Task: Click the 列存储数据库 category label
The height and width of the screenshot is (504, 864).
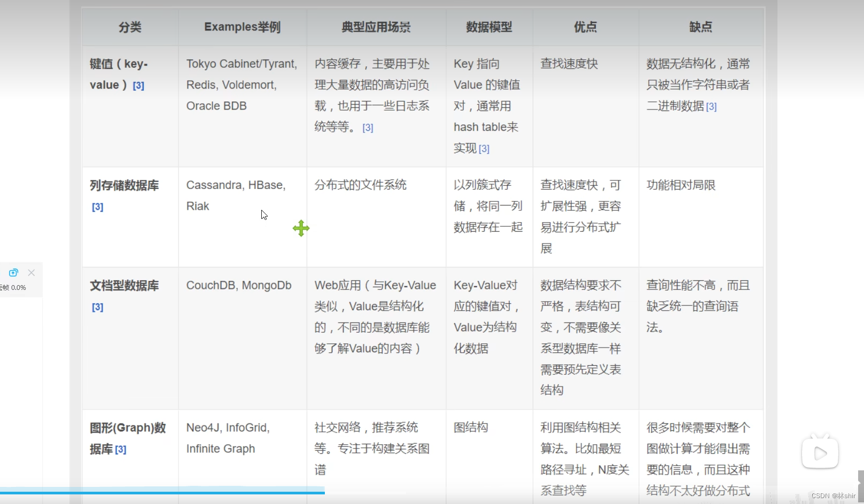Action: pyautogui.click(x=124, y=186)
